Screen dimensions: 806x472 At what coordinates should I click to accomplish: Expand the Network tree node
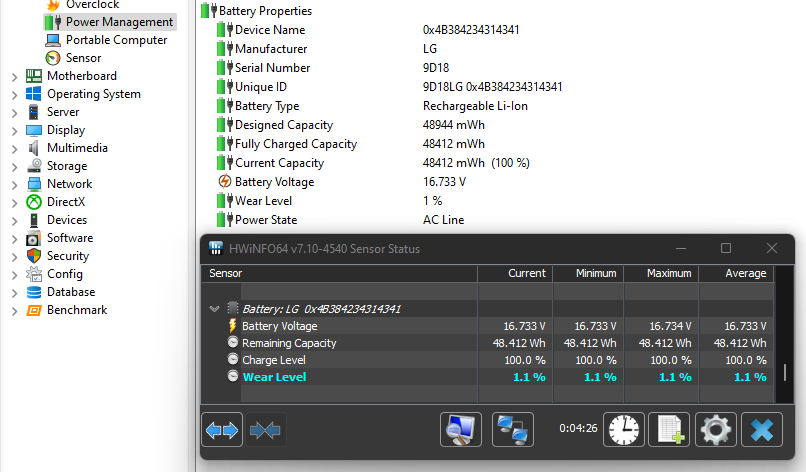pos(14,185)
